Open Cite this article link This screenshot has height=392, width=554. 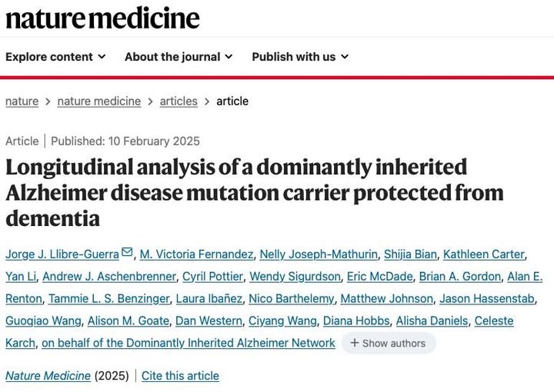180,376
